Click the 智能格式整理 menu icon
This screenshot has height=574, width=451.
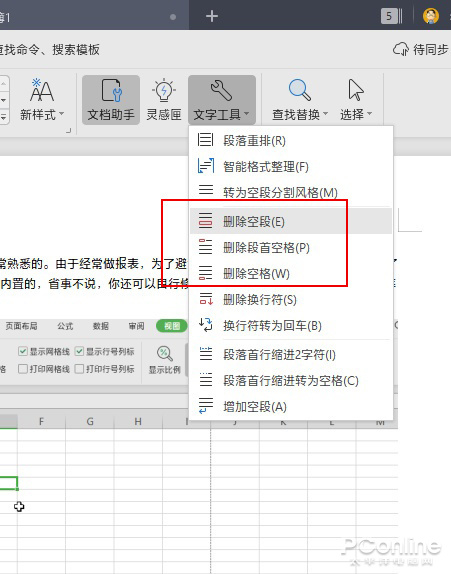tap(205, 166)
